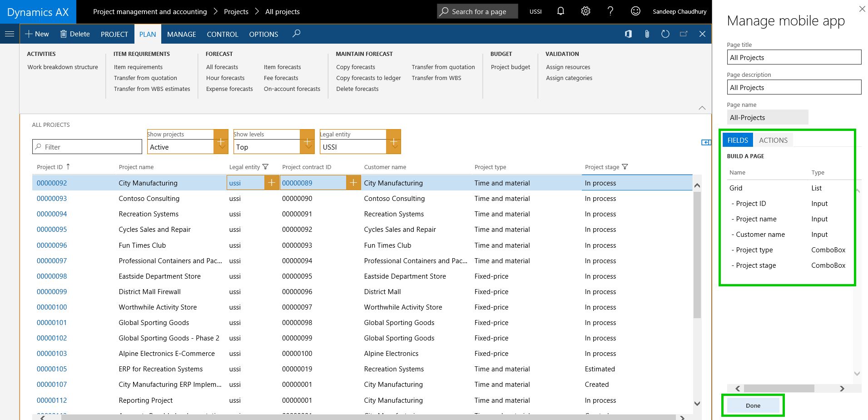Click the feedback smiley face icon
The image size is (868, 420).
click(x=635, y=11)
